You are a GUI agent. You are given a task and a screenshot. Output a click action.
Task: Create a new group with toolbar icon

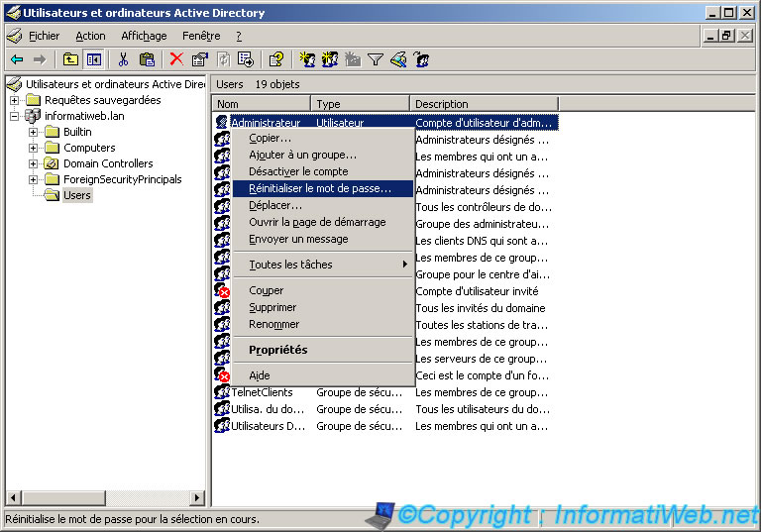coord(330,59)
